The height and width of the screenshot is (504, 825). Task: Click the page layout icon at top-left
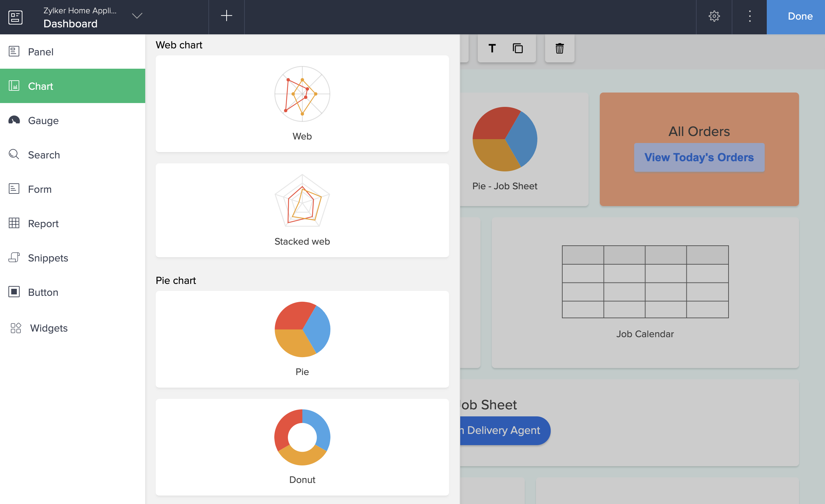(15, 17)
